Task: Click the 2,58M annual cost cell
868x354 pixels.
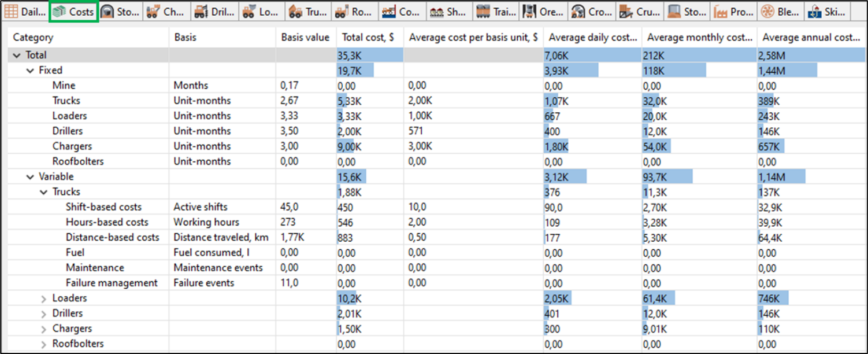Action: coord(812,56)
